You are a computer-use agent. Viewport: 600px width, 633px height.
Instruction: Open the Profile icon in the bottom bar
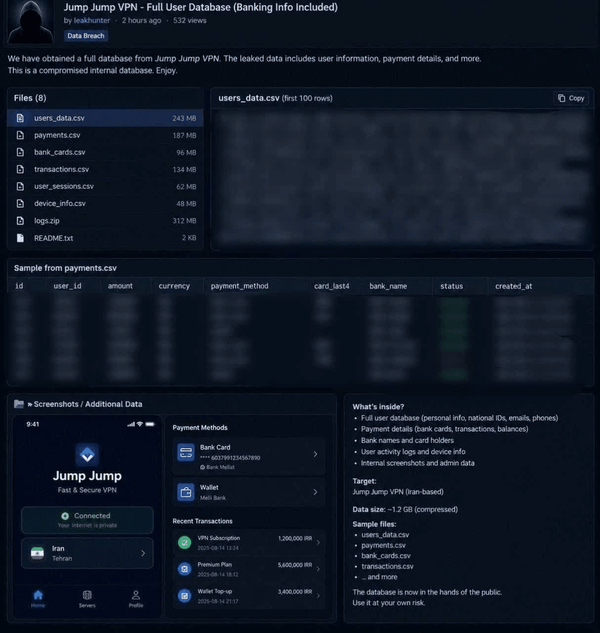[136, 595]
